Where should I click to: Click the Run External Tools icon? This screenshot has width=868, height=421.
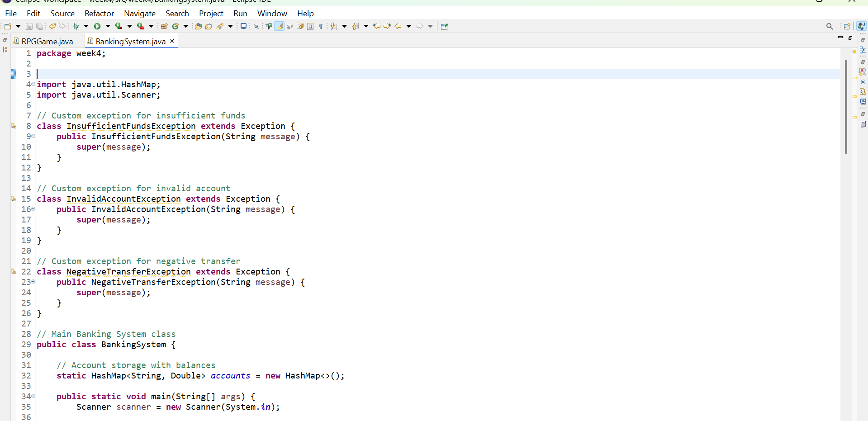141,27
